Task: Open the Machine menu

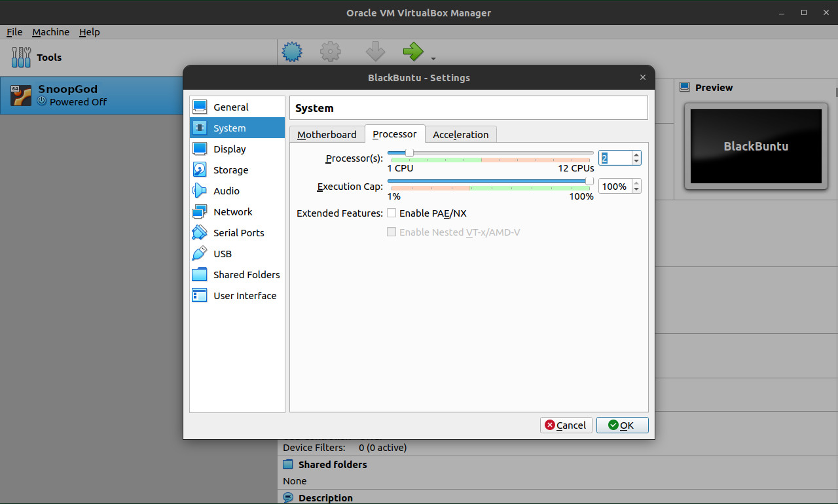Action: pos(50,32)
